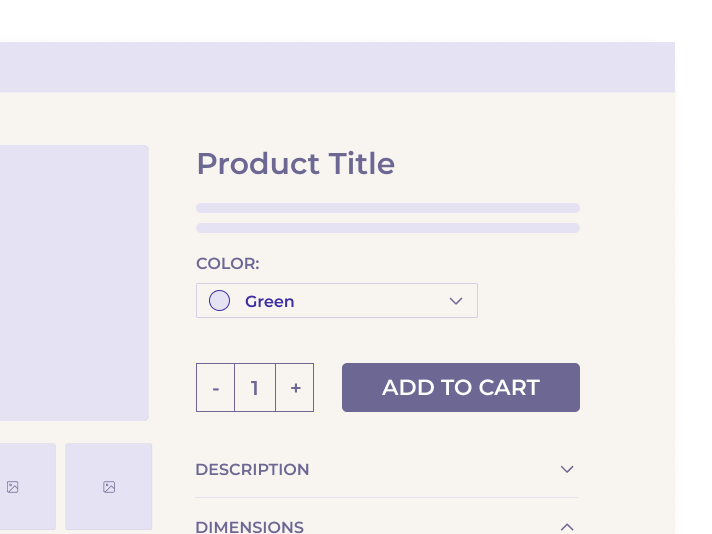This screenshot has width=712, height=534.
Task: Decrease quantity with the minus button
Action: pos(216,388)
